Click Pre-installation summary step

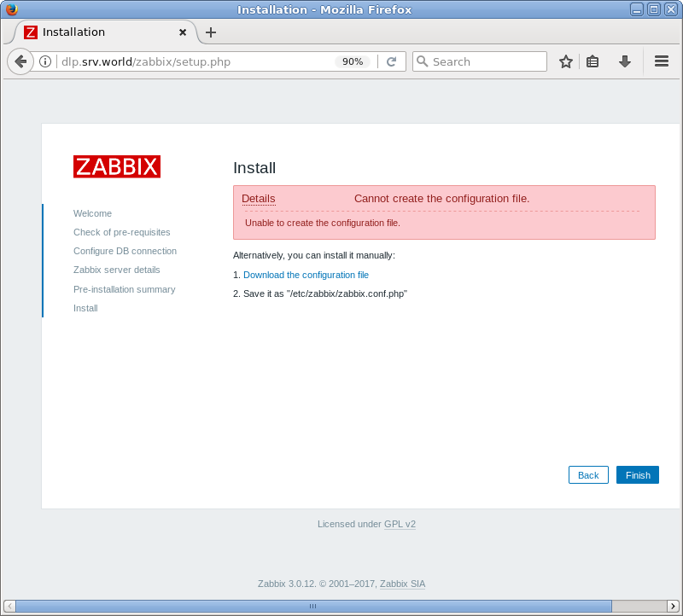click(124, 289)
